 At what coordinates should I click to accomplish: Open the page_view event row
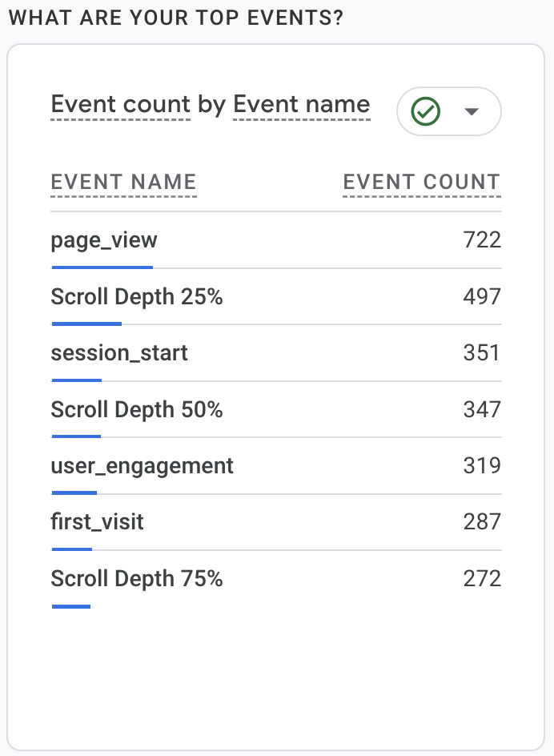click(x=104, y=240)
